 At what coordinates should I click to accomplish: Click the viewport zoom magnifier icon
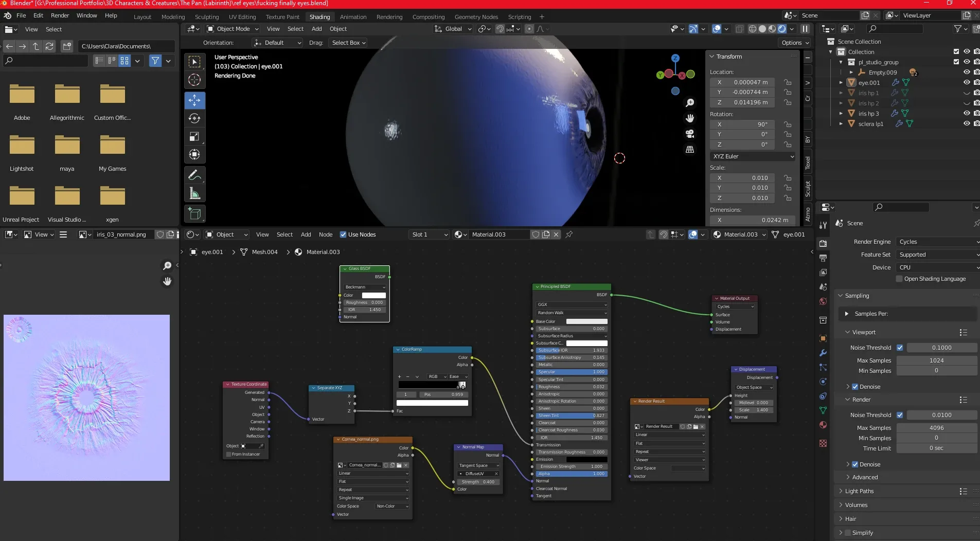pos(690,103)
